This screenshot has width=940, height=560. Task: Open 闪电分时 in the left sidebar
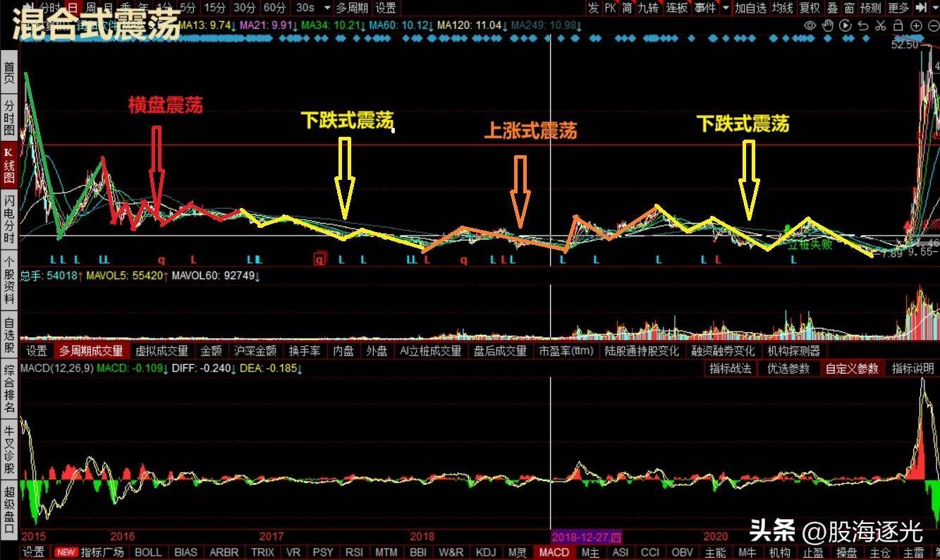[9, 219]
